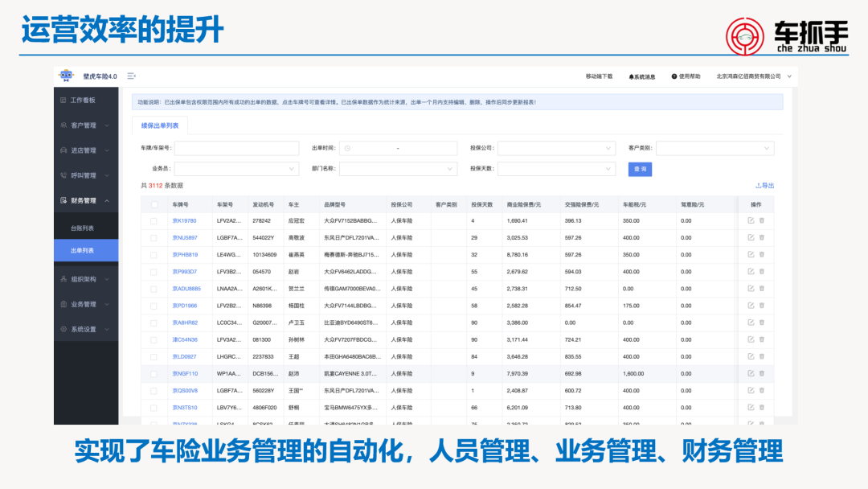
Task: Edit the 京PHB819 row
Action: pyautogui.click(x=751, y=255)
